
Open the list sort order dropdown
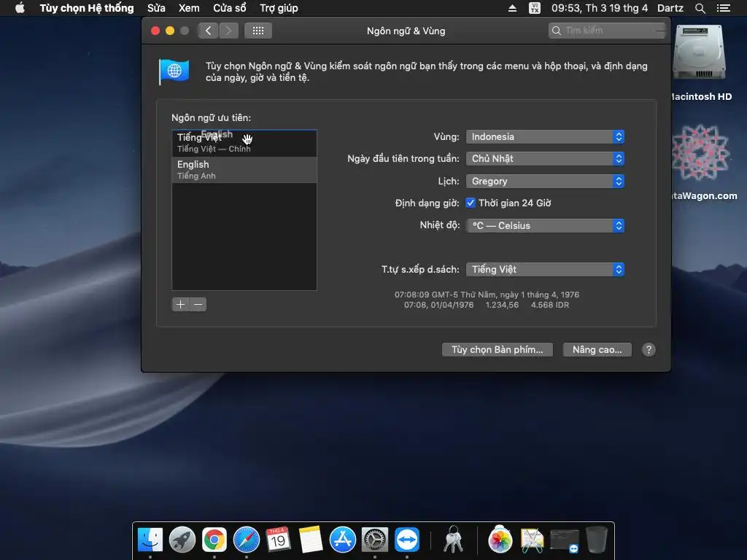tap(545, 269)
